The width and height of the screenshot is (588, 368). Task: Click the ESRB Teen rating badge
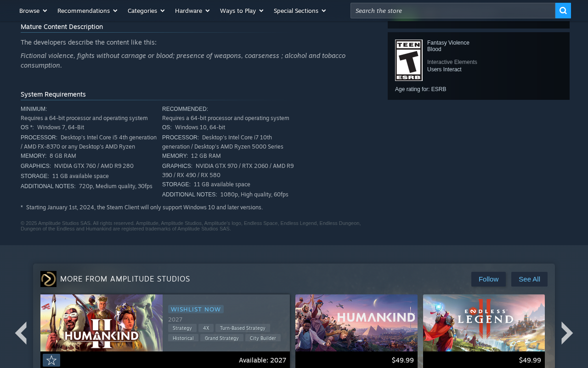tap(409, 60)
